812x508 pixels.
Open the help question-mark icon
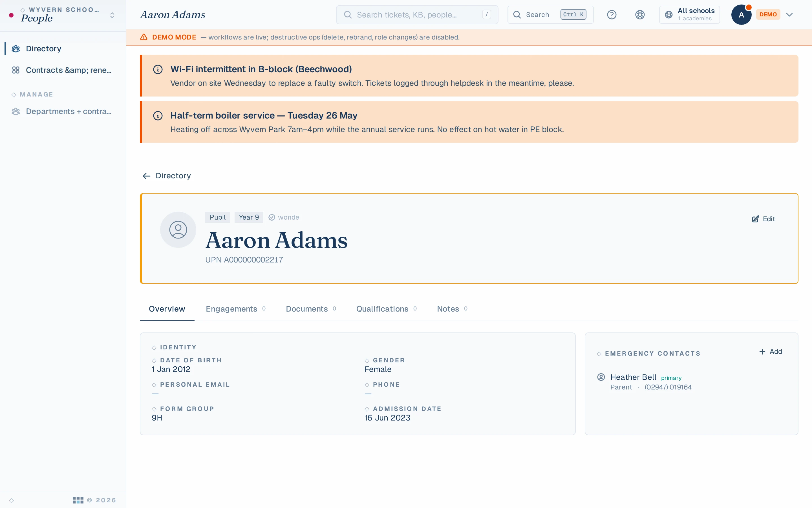click(612, 15)
